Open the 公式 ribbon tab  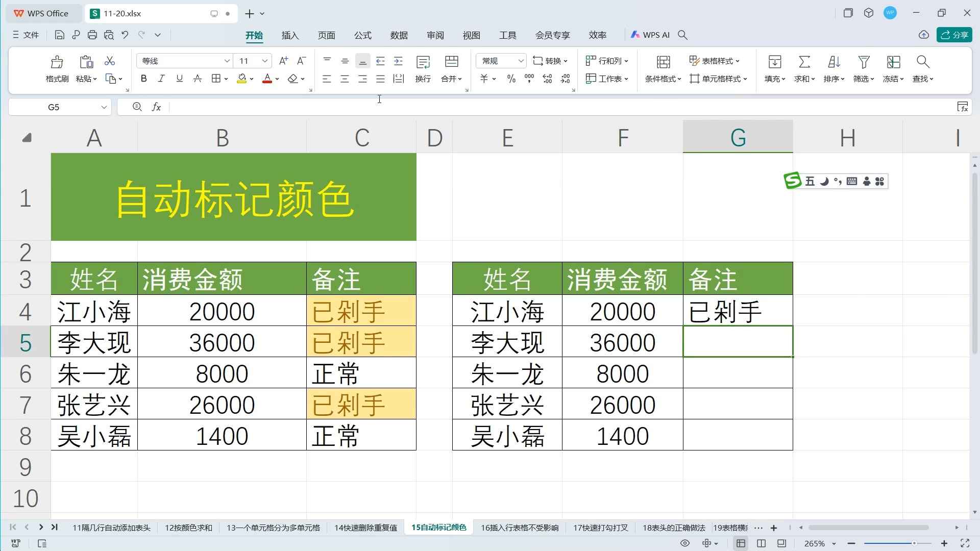pos(363,35)
